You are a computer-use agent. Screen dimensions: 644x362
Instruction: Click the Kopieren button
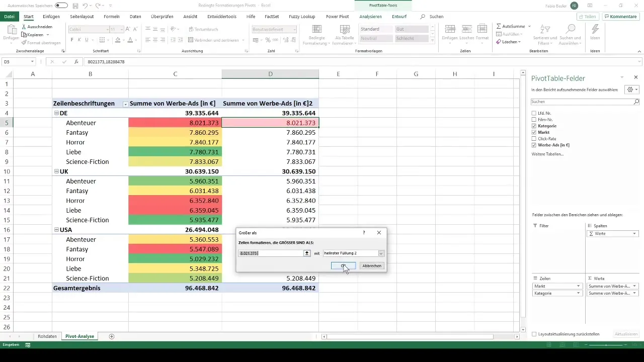click(35, 35)
